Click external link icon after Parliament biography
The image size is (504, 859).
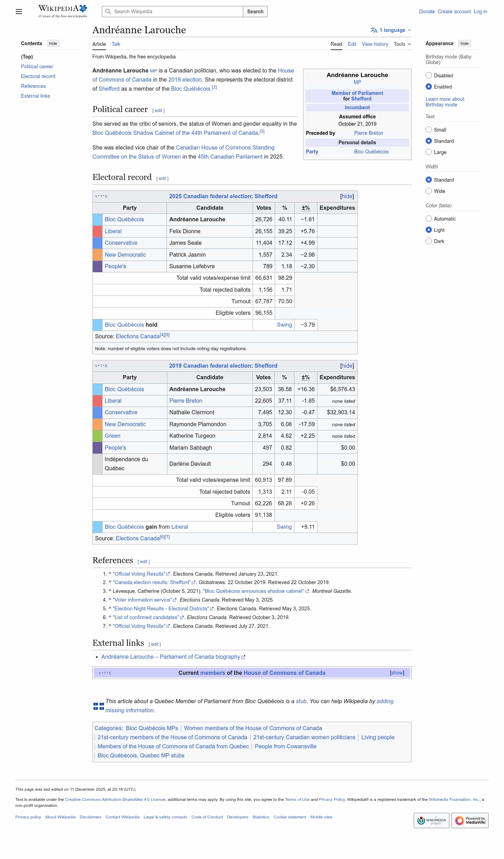click(x=244, y=657)
